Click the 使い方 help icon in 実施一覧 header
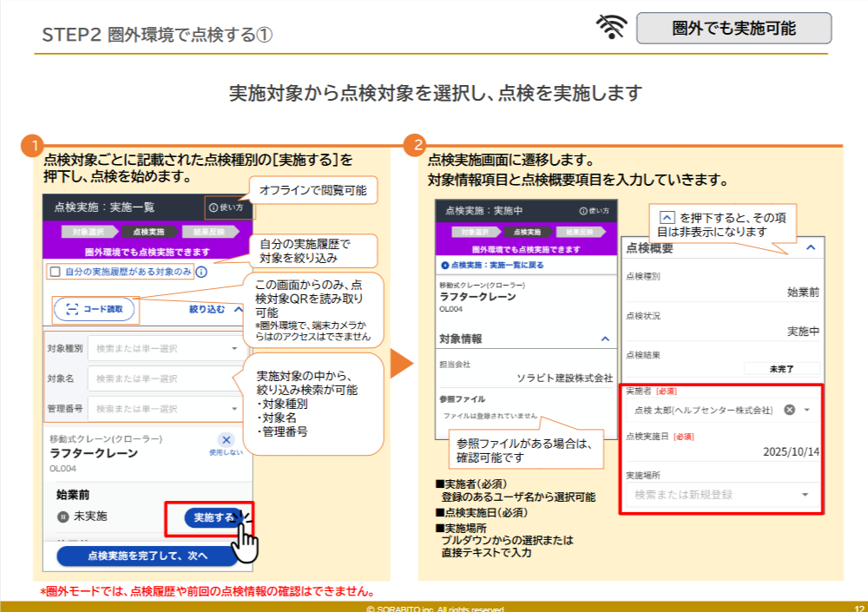Viewport: 868px width, 612px height. point(214,208)
